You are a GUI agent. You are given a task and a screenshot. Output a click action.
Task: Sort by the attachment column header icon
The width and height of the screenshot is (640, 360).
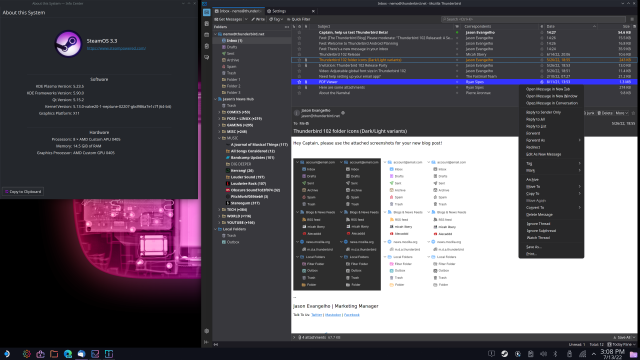point(306,27)
